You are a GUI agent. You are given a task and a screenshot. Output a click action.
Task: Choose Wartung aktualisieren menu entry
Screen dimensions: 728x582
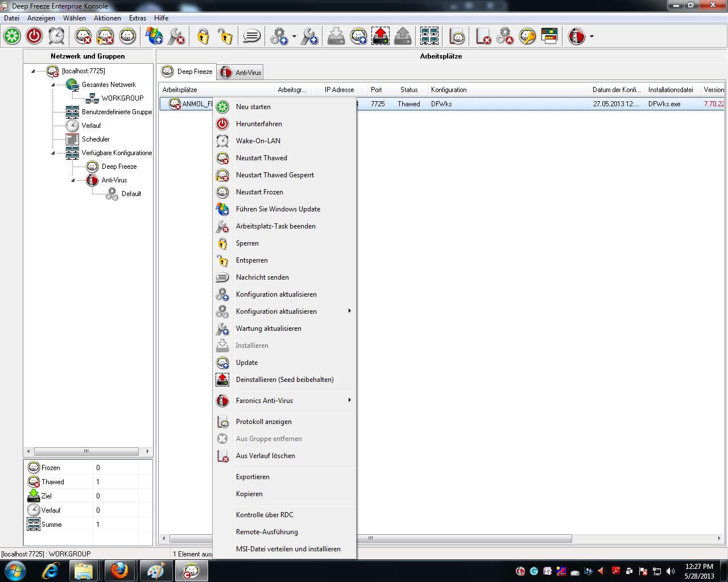coord(284,329)
